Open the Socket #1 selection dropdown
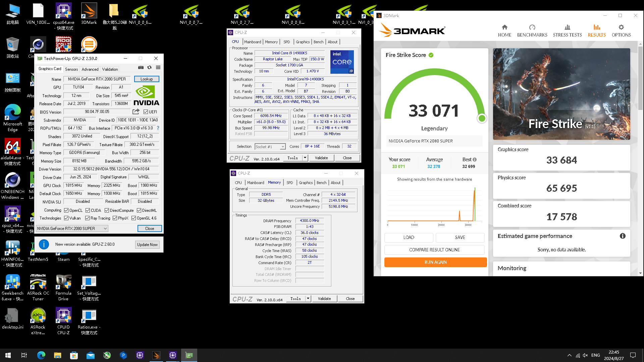Viewport: 644px width, 362px height. coord(270,147)
